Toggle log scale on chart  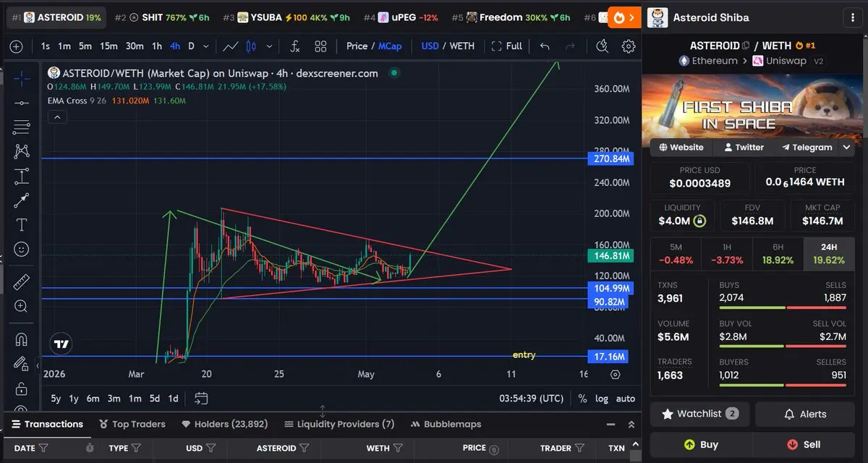601,399
